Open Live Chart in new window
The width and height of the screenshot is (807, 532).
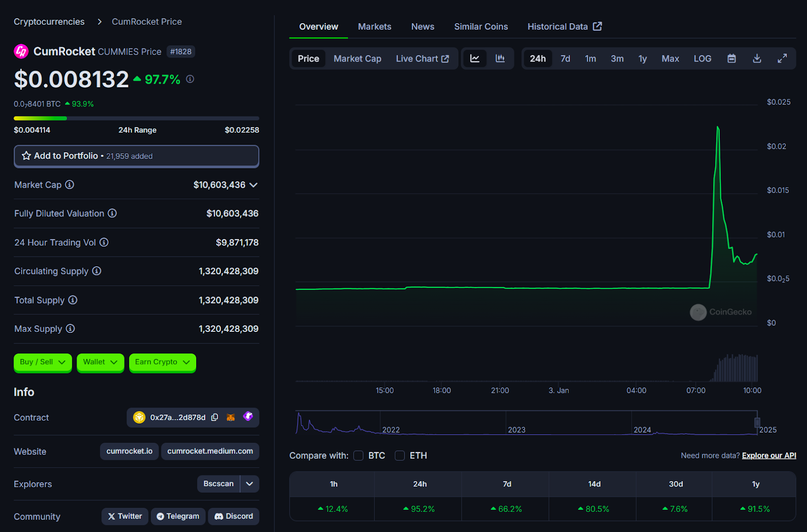coord(423,58)
